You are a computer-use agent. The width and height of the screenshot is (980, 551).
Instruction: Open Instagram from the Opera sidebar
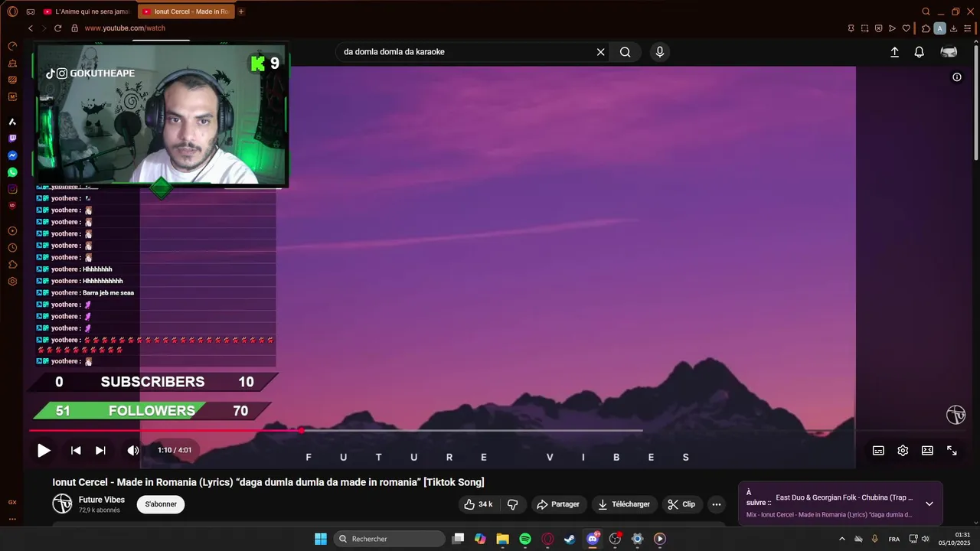(12, 189)
